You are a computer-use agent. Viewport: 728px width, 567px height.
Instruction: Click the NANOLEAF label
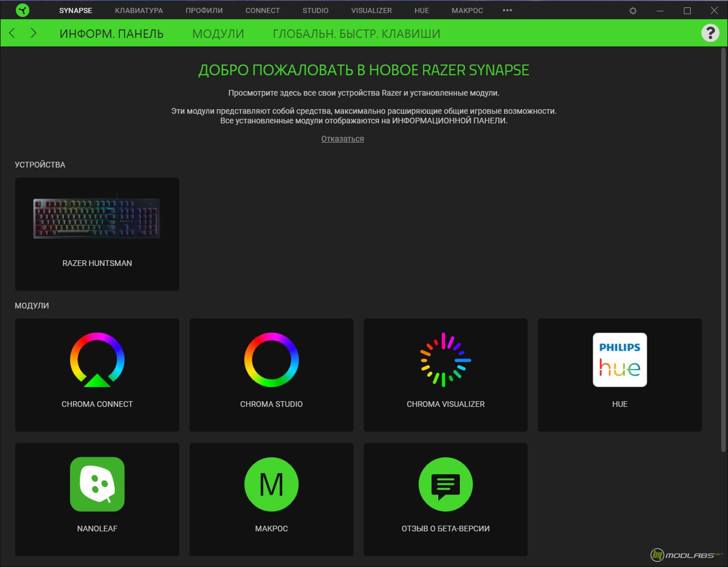[x=97, y=529]
